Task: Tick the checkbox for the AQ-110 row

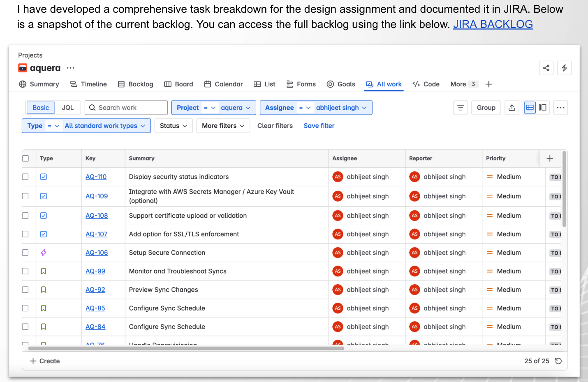Action: (x=25, y=177)
